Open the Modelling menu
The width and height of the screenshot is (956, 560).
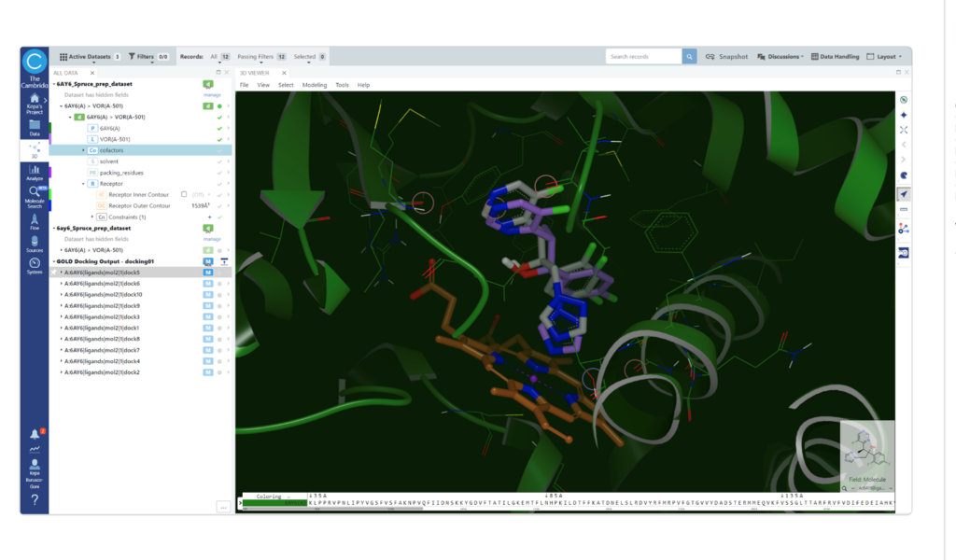click(x=314, y=85)
